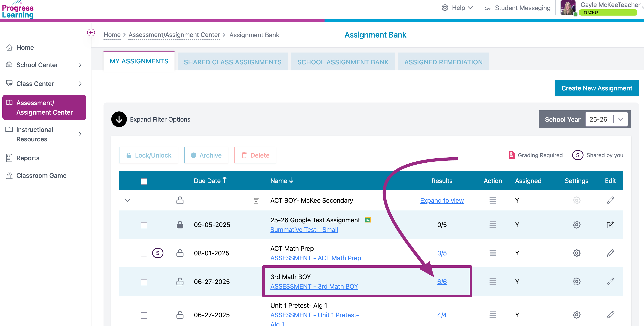
Task: Click Assessment/Assignment Center breadcrumb link
Action: 174,35
